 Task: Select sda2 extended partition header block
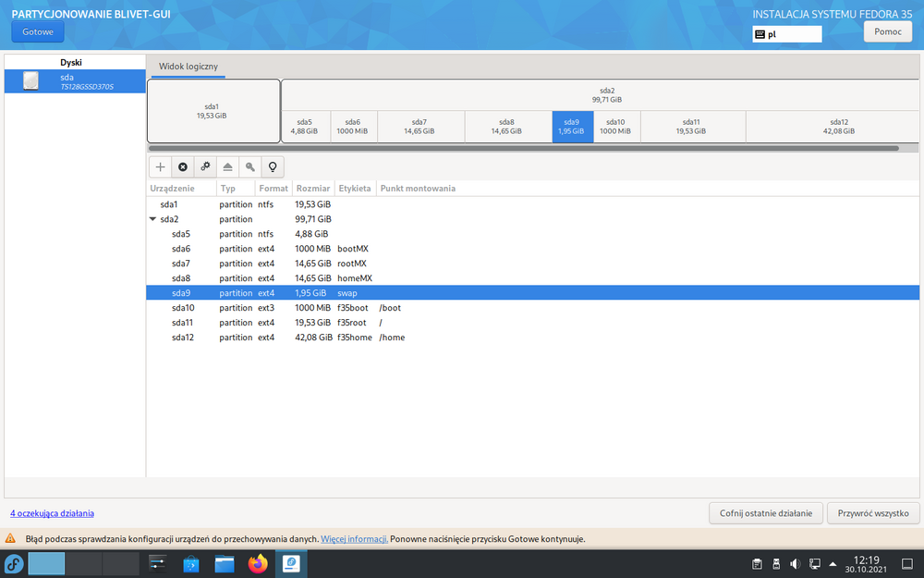[x=600, y=95]
